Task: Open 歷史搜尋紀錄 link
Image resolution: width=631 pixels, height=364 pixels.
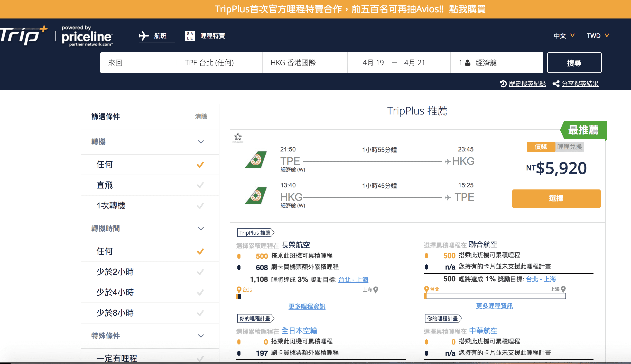Action: point(527,84)
